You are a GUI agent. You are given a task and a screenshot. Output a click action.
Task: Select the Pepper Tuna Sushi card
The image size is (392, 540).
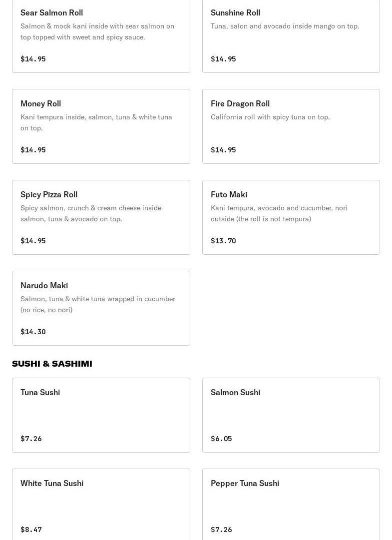(291, 505)
